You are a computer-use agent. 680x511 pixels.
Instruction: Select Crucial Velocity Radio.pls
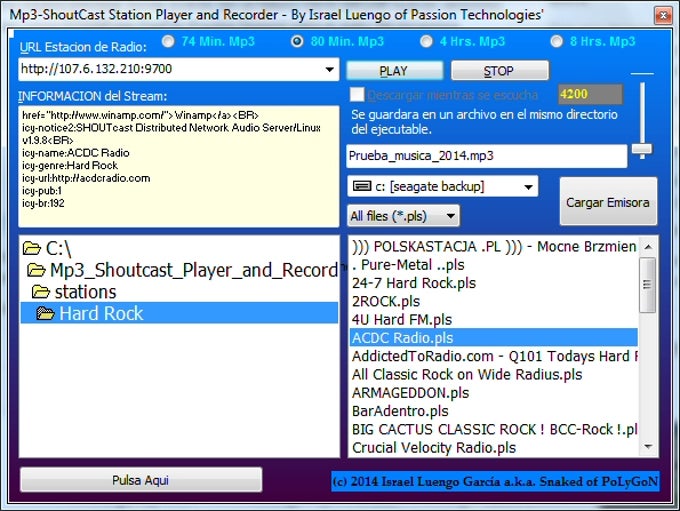(x=494, y=447)
